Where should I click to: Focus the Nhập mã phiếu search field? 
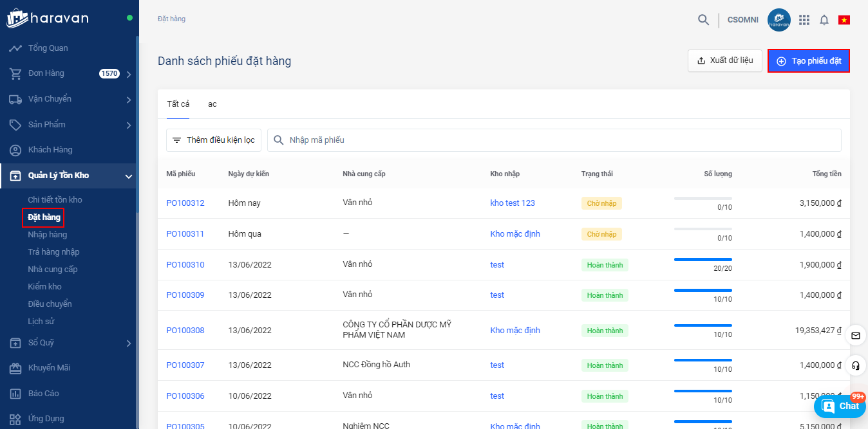[x=554, y=140]
